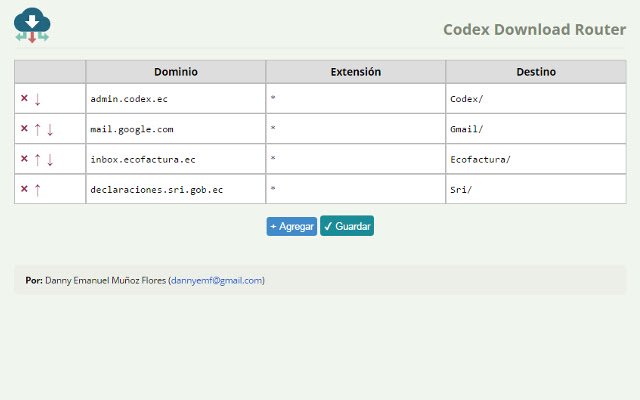Click the Codex Download Router title
Screen dimensions: 640x400
click(534, 29)
